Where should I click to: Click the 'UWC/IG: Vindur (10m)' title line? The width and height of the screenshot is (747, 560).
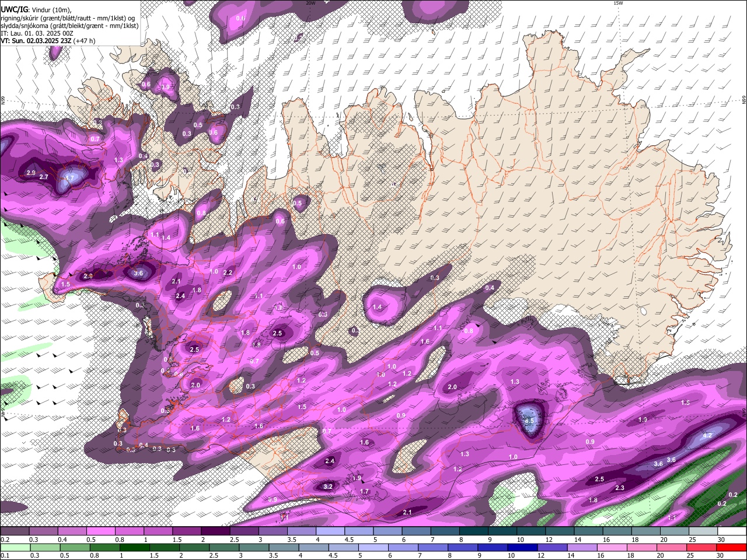[36, 10]
